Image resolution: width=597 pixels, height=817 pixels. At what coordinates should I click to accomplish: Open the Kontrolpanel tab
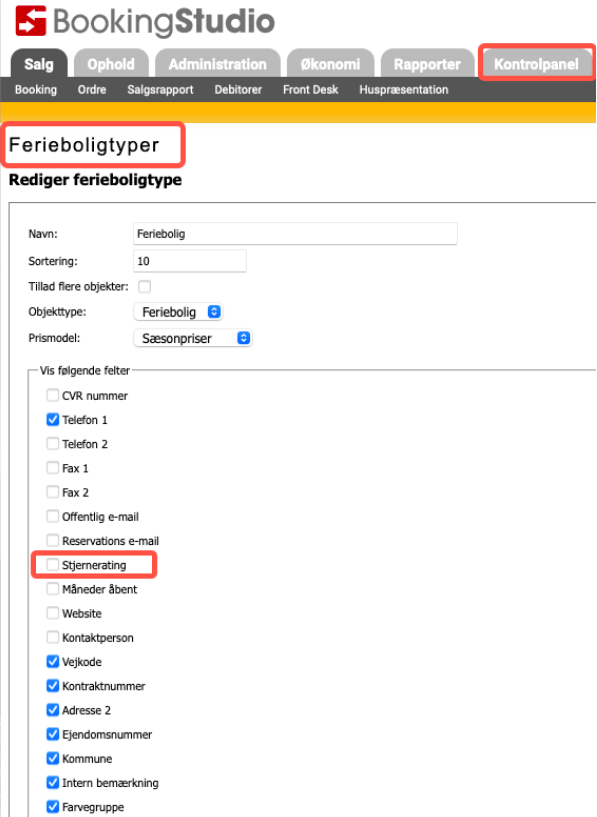tap(536, 64)
